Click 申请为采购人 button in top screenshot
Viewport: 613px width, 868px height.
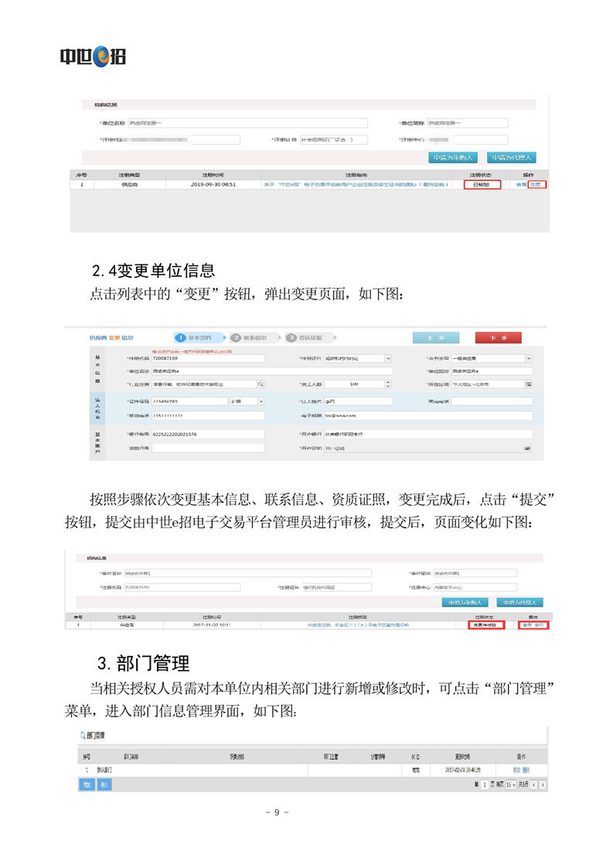pos(451,158)
